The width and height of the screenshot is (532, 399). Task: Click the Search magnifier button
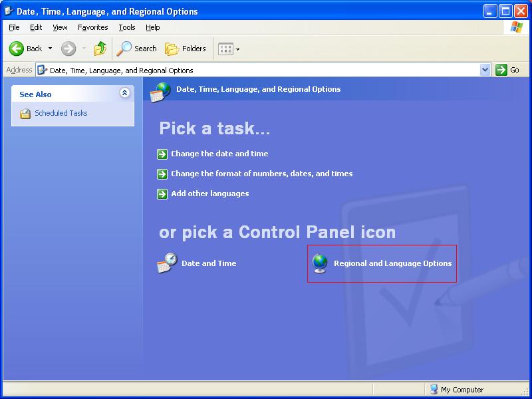(x=136, y=49)
